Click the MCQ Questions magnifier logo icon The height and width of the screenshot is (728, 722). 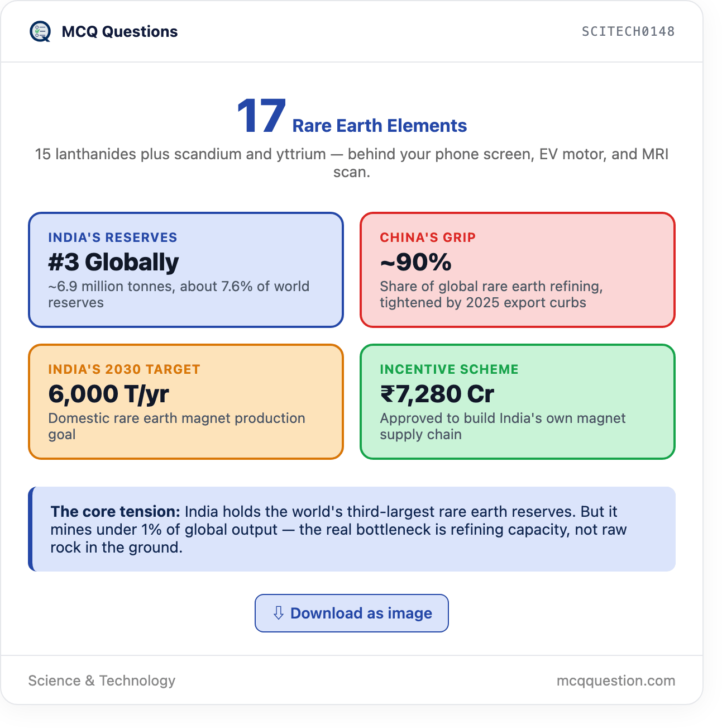pyautogui.click(x=40, y=32)
